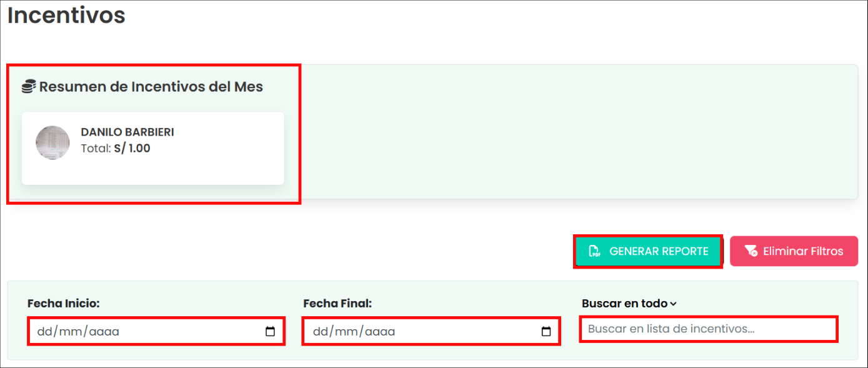Focus the Buscar en lista de incentivos field
868x368 pixels.
pos(708,329)
